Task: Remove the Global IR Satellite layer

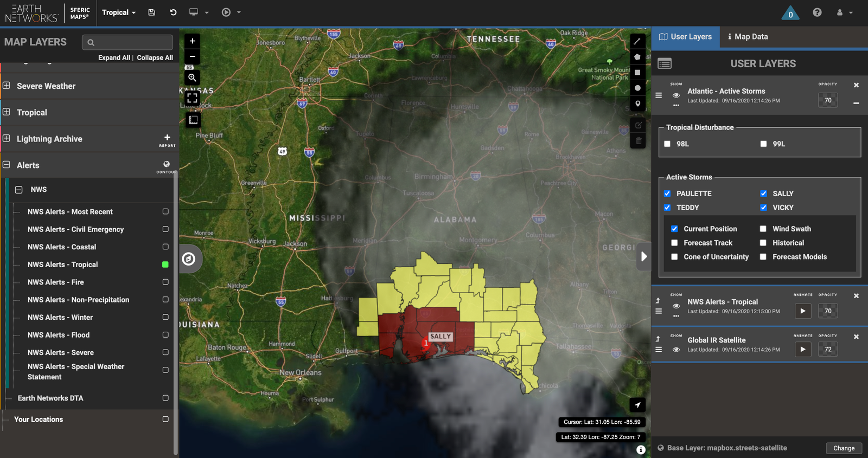Action: 856,337
